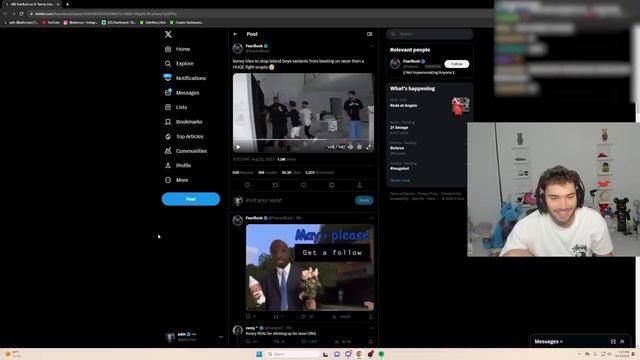640x360 pixels.
Task: Open FearBuck avatar in Relevant people
Action: coord(395,64)
